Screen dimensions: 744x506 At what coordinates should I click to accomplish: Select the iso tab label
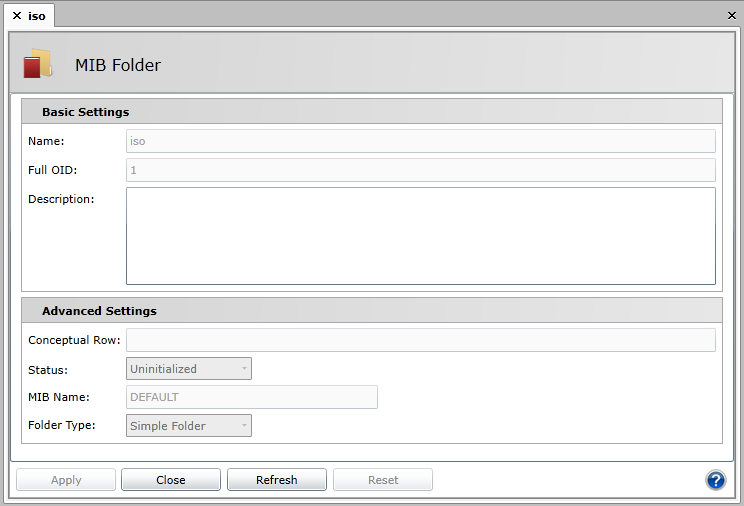pyautogui.click(x=37, y=16)
